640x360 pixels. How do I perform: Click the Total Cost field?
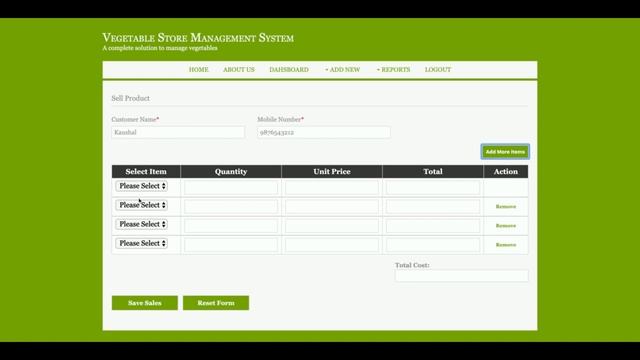[462, 276]
